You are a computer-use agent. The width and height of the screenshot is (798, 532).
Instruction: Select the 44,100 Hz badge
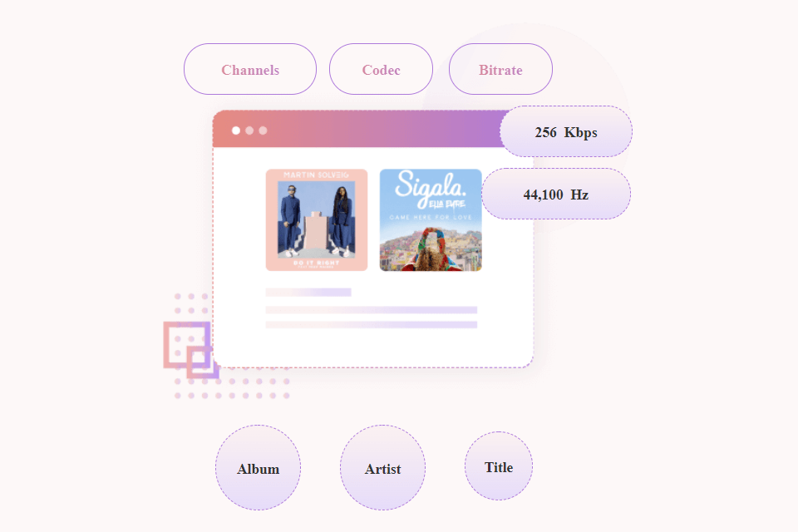click(556, 194)
